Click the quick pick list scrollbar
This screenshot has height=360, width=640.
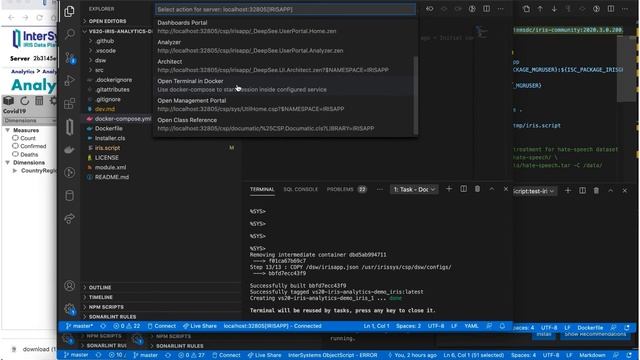416,96
